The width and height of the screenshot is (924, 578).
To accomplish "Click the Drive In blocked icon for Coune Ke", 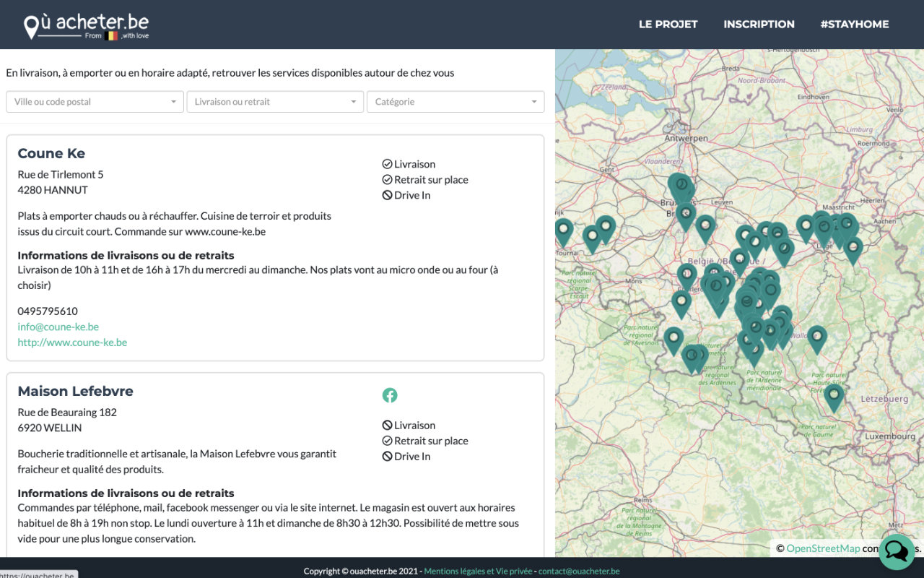I will click(388, 194).
